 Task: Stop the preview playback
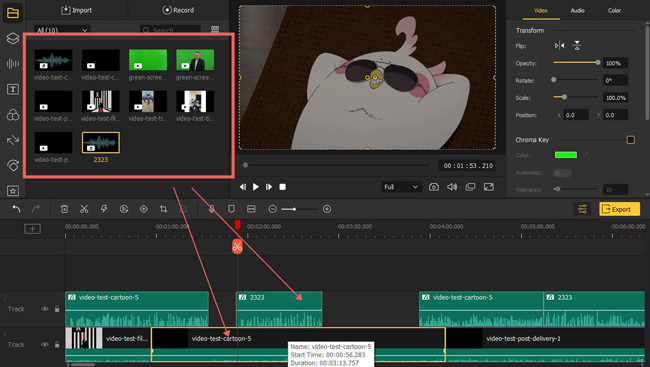point(282,187)
